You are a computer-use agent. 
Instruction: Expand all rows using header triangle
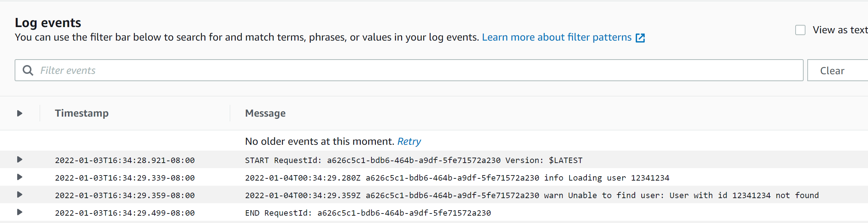pos(20,113)
